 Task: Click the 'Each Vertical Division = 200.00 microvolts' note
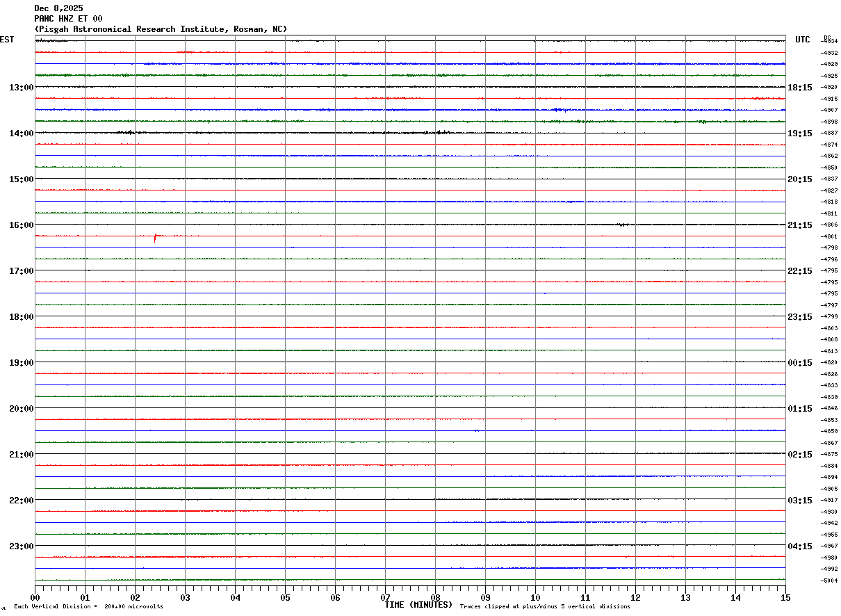coord(88,607)
